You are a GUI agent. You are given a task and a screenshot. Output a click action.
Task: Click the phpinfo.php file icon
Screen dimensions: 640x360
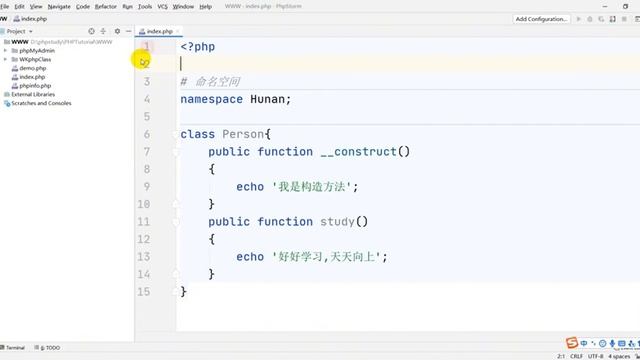click(x=15, y=86)
